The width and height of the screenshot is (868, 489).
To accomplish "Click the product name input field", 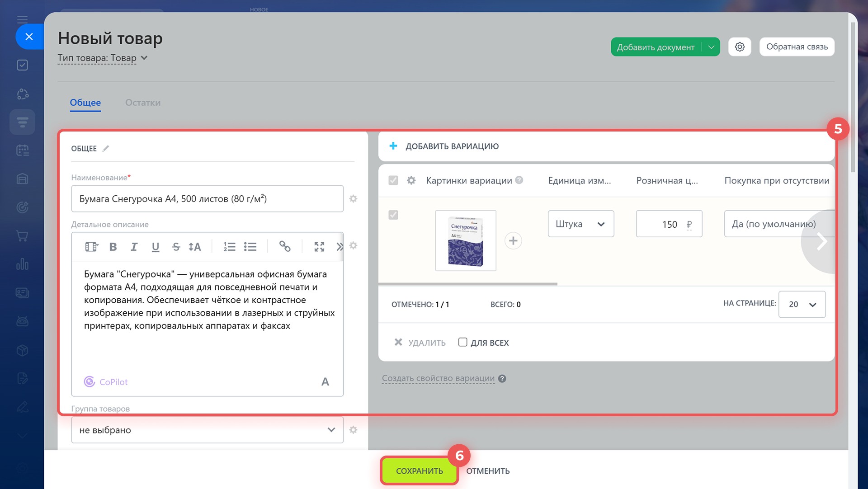I will pyautogui.click(x=207, y=199).
